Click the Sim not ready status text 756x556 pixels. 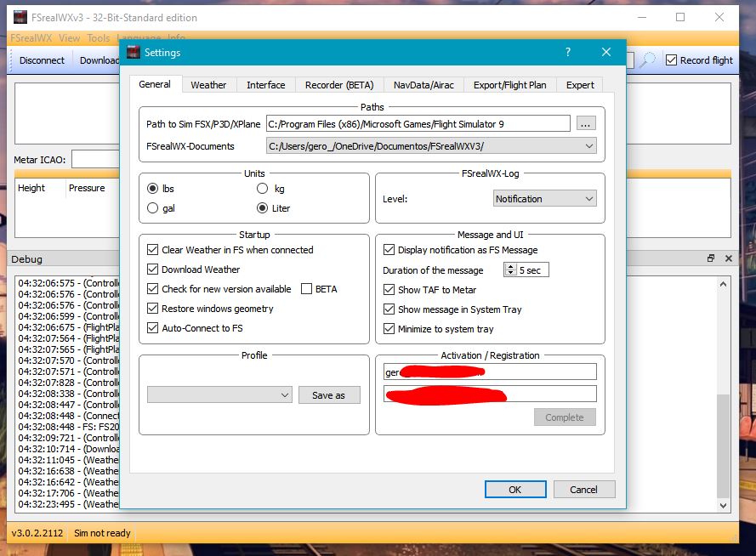[102, 533]
